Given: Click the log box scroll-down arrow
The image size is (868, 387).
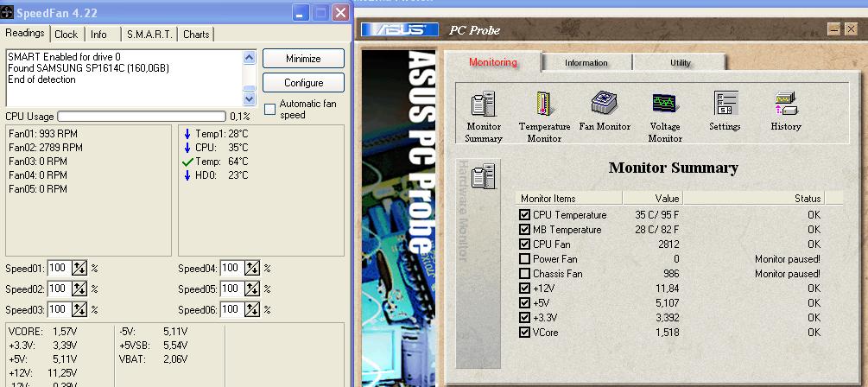Looking at the screenshot, I should point(249,98).
